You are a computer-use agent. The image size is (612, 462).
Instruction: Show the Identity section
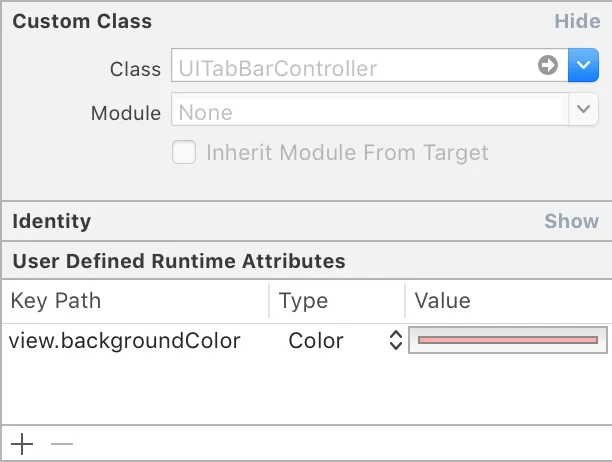[571, 221]
